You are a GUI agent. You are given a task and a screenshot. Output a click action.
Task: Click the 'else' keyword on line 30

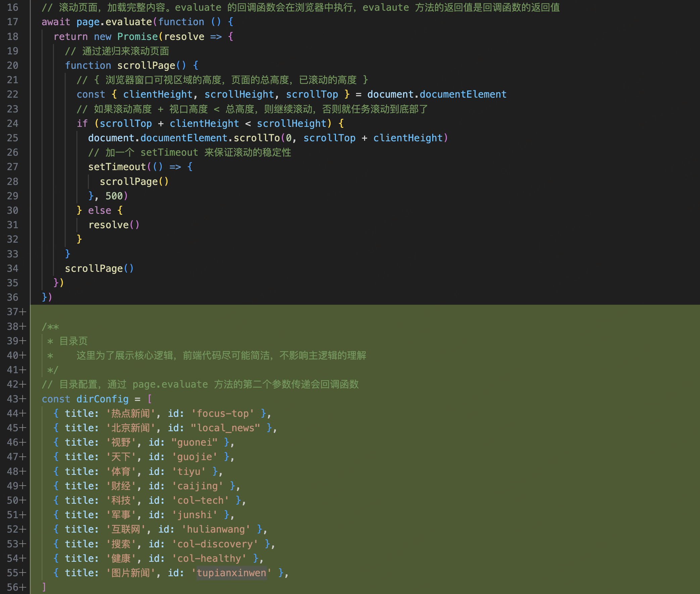pos(99,210)
